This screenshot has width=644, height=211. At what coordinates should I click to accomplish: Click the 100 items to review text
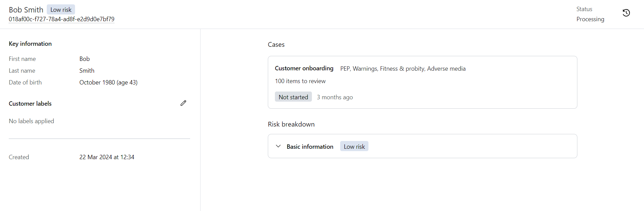(300, 81)
